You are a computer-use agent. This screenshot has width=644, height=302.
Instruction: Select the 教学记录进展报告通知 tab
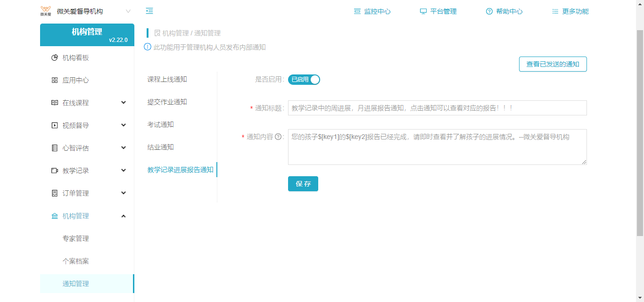click(180, 170)
